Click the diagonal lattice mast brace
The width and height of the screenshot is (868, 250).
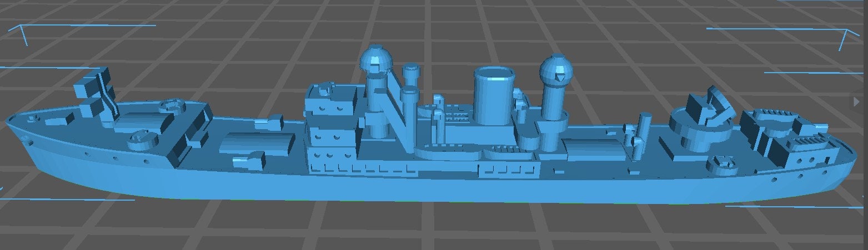click(x=397, y=105)
